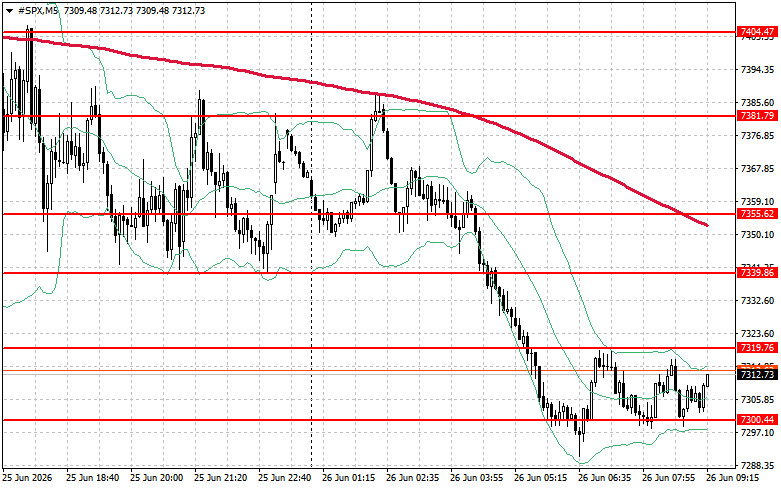Screen dimensions: 781x489
Task: Select the 7300.44 red level label
Action: pos(757,419)
